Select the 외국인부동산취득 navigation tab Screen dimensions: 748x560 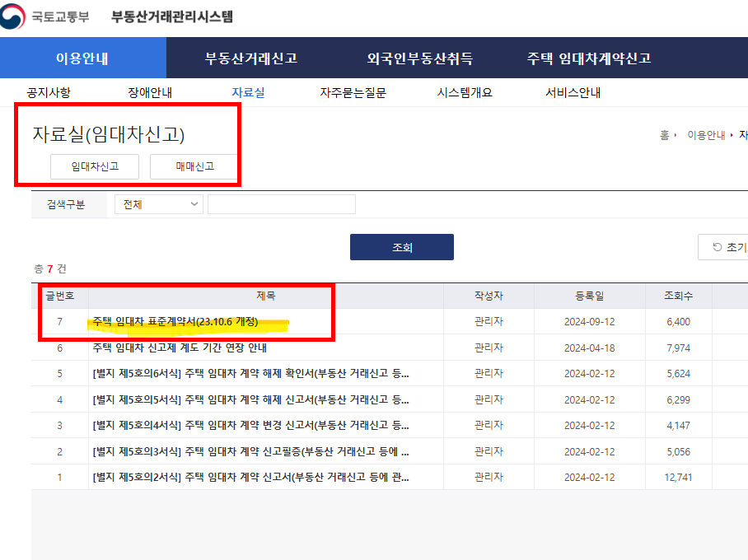coord(418,57)
